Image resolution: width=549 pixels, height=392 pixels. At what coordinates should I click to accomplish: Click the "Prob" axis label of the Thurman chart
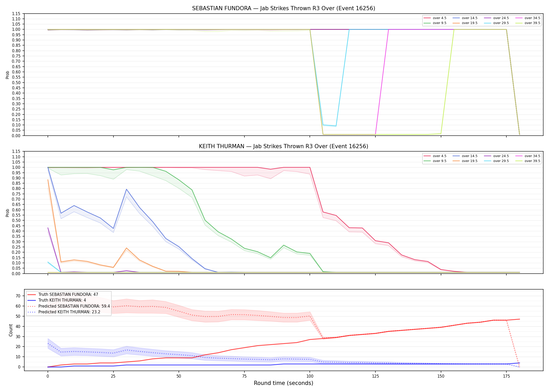(8, 213)
